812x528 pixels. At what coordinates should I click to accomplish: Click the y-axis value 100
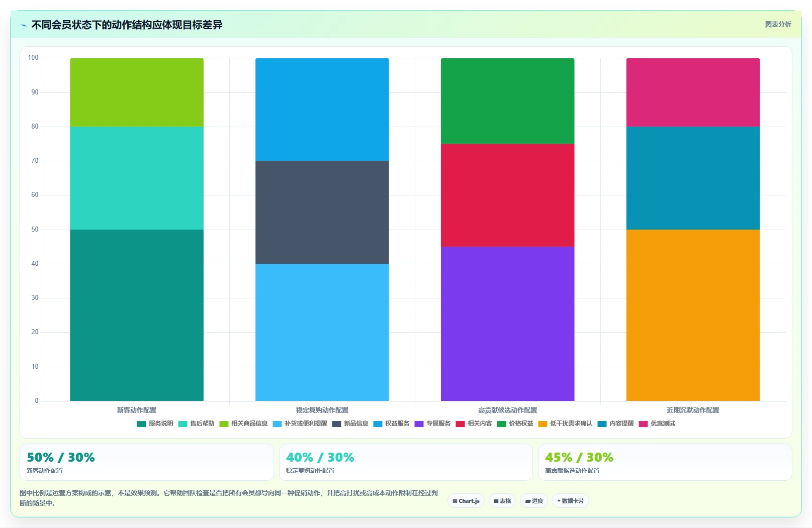pos(33,58)
